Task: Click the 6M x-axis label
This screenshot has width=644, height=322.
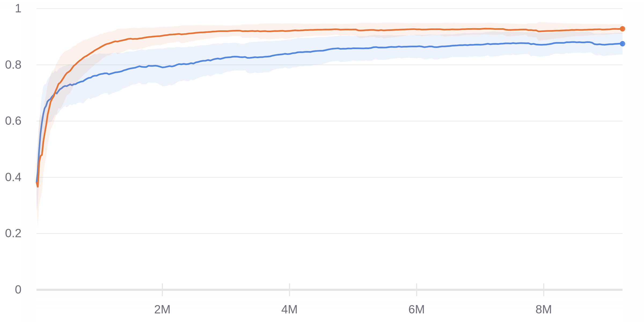Action: click(416, 310)
